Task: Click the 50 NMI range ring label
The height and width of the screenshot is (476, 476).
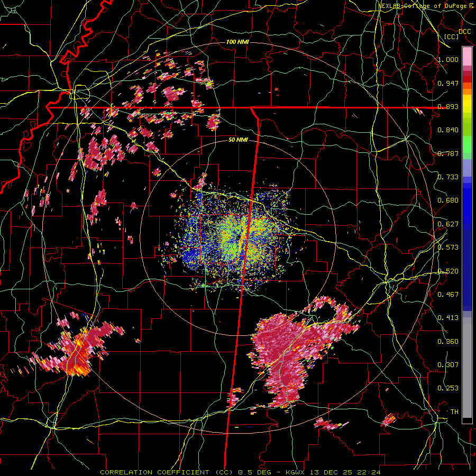Action: point(238,140)
